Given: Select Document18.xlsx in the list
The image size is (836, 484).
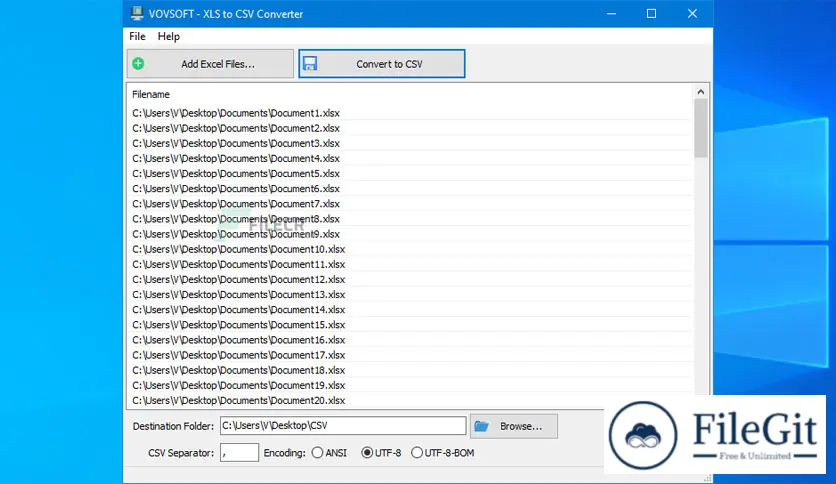Looking at the screenshot, I should pos(238,370).
